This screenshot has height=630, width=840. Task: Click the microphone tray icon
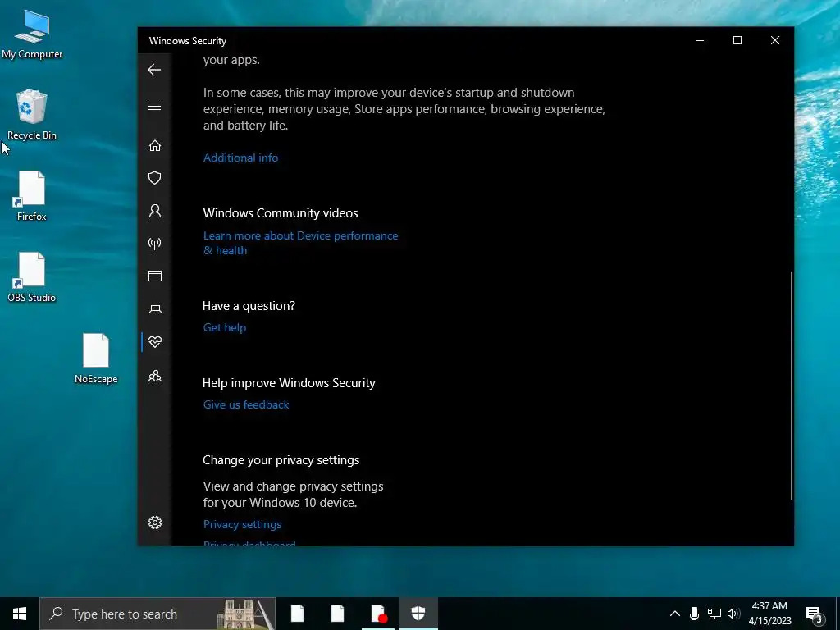point(694,614)
